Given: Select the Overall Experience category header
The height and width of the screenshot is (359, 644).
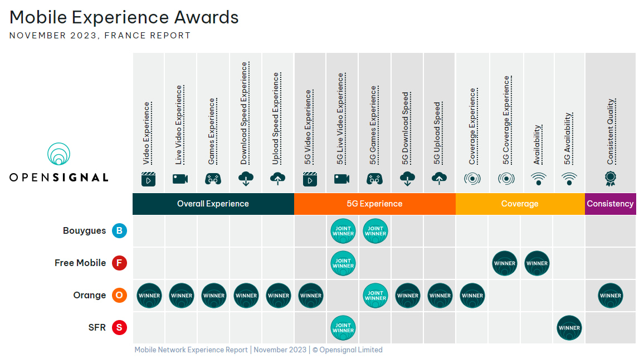Looking at the screenshot, I should click(213, 204).
